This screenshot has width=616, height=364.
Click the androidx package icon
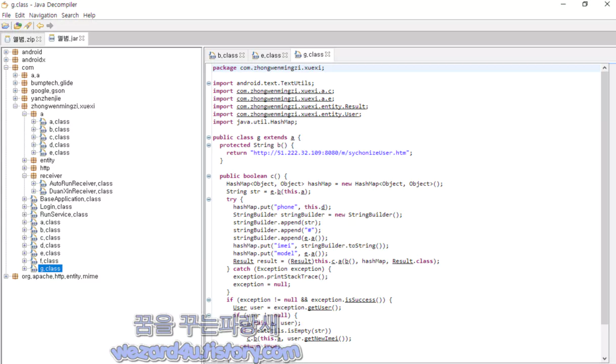pos(15,60)
